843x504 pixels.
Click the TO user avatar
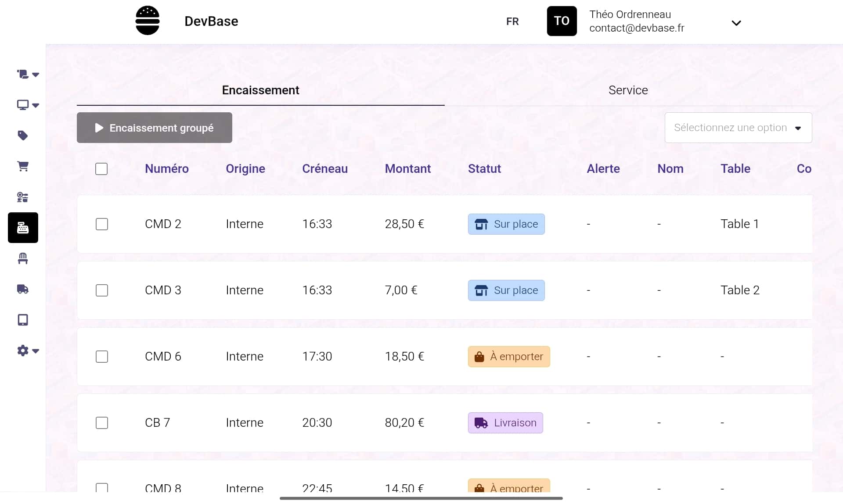click(562, 21)
